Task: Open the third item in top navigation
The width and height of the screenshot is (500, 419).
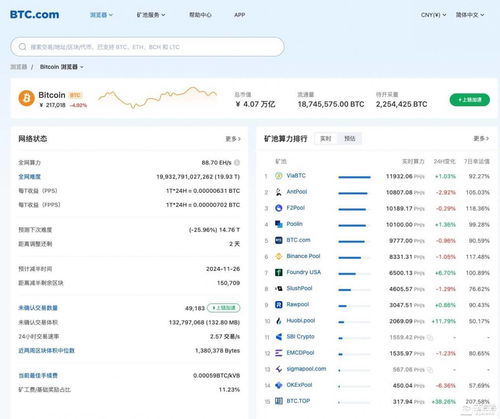Action: [x=200, y=15]
